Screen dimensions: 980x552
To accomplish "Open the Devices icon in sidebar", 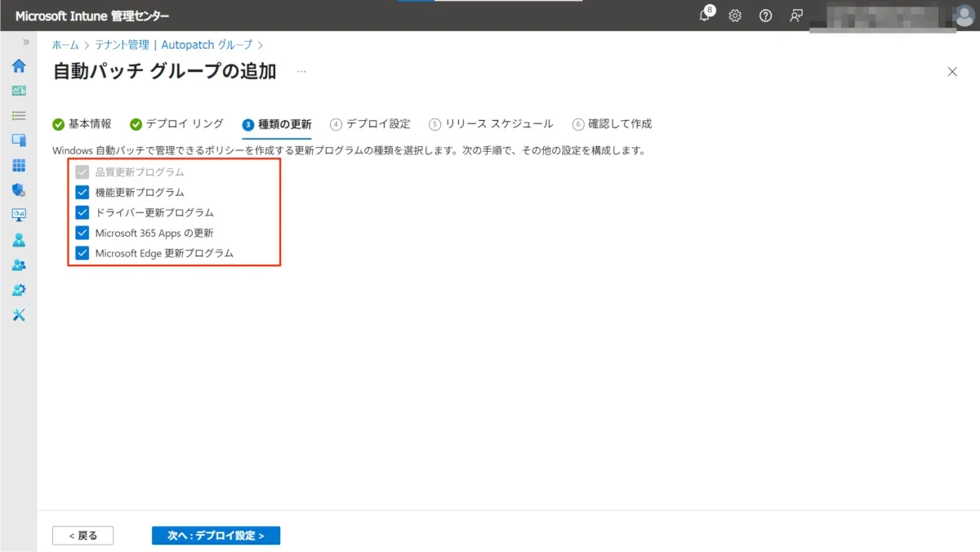I will [19, 140].
